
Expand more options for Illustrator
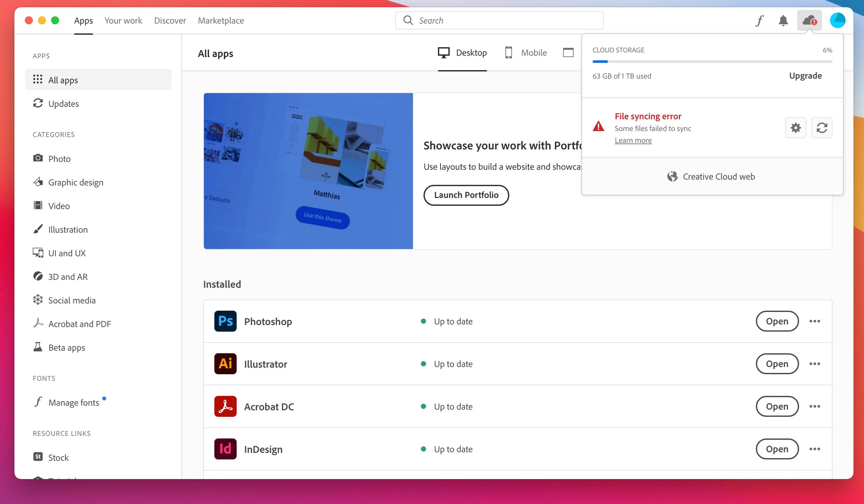(815, 364)
